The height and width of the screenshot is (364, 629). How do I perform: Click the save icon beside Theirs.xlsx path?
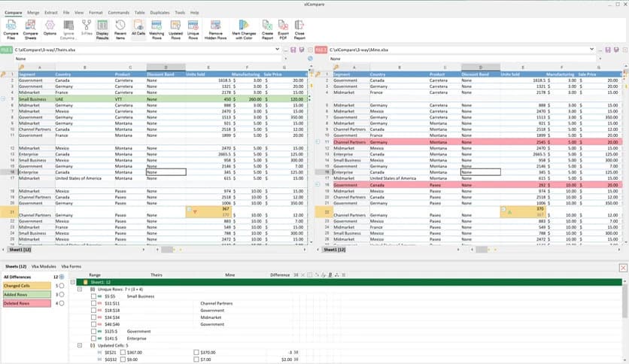pos(293,50)
